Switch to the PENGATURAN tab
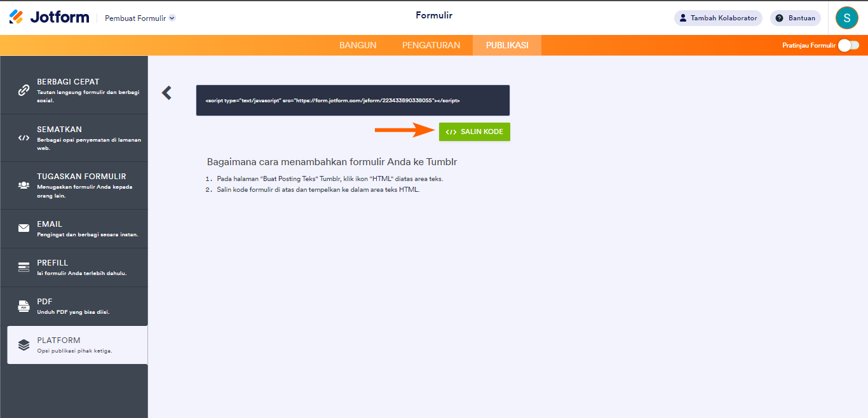Image resolution: width=868 pixels, height=418 pixels. coord(431,45)
